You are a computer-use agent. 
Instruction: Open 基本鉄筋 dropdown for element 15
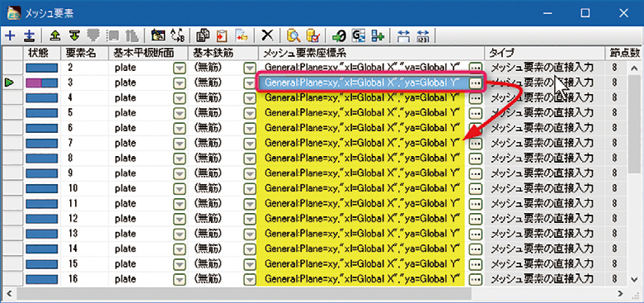[249, 263]
